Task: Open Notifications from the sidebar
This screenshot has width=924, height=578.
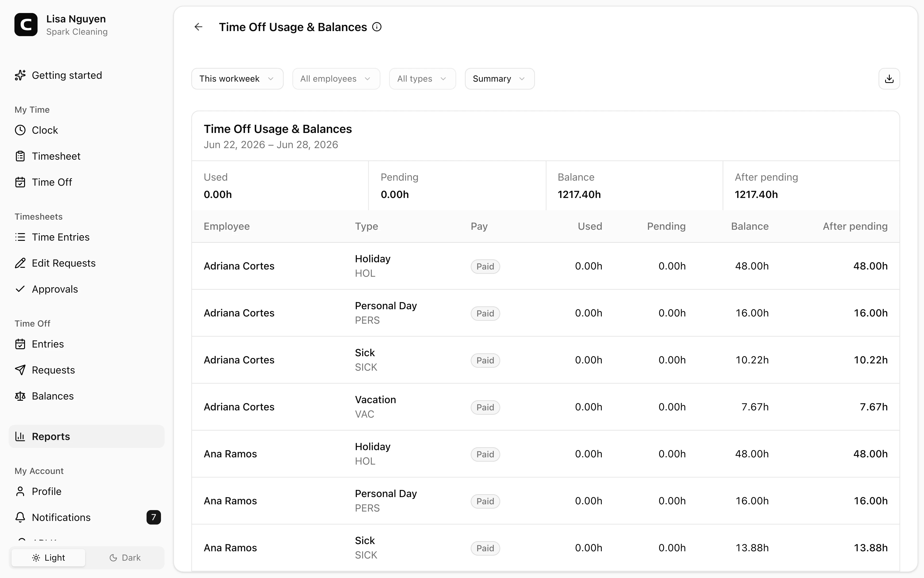Action: point(87,518)
